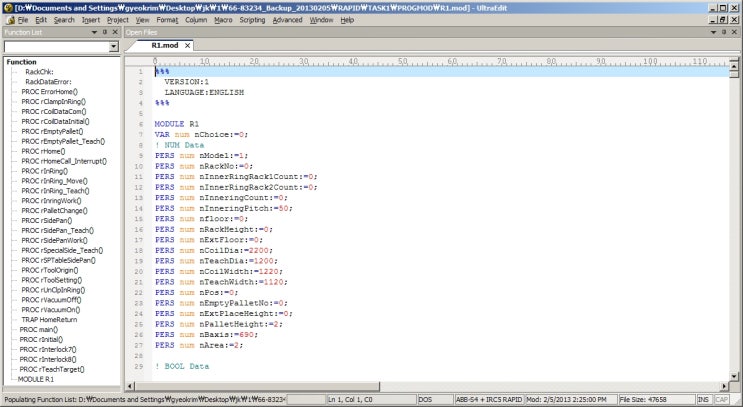This screenshot has height=407, width=743.
Task: Open the Column menu
Action: pyautogui.click(x=196, y=20)
